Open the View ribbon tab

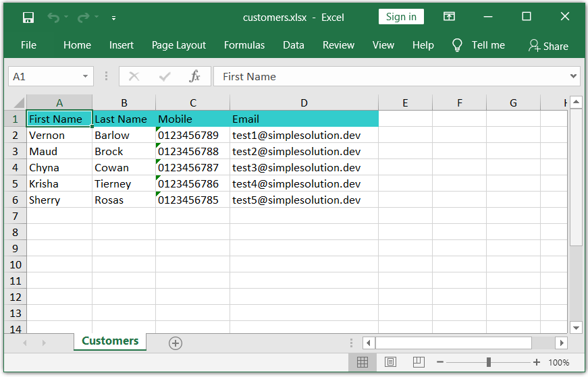coord(383,45)
